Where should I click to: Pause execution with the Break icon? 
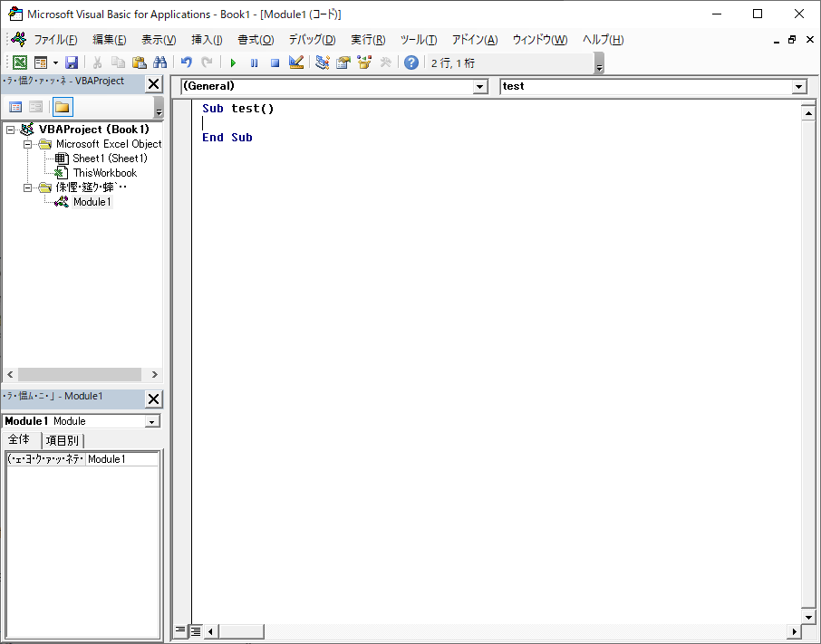[253, 62]
